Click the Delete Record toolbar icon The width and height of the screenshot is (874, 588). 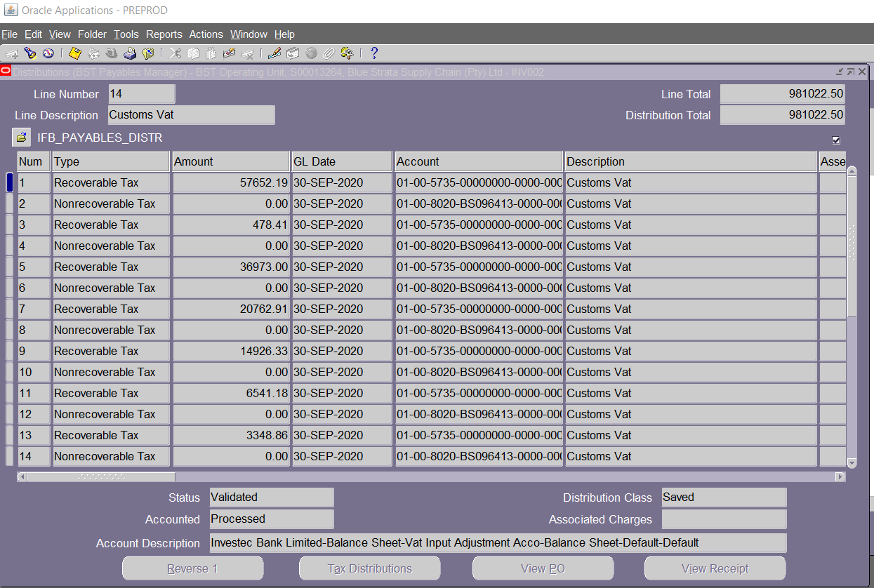(247, 53)
